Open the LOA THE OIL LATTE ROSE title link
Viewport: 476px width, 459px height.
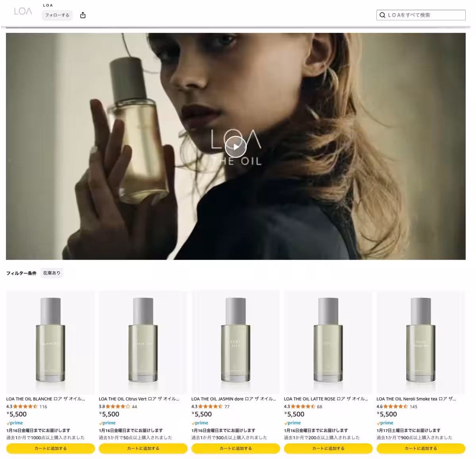326,399
